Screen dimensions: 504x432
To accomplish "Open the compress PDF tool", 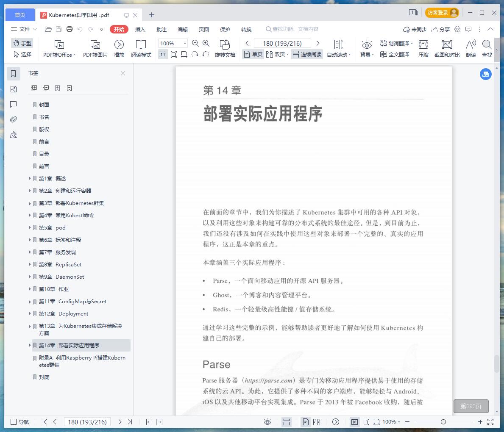I will (423, 49).
